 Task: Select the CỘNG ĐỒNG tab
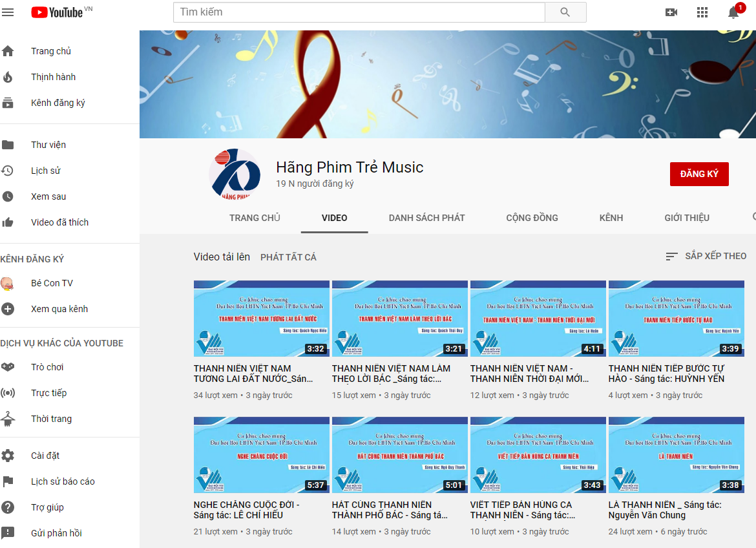click(532, 218)
